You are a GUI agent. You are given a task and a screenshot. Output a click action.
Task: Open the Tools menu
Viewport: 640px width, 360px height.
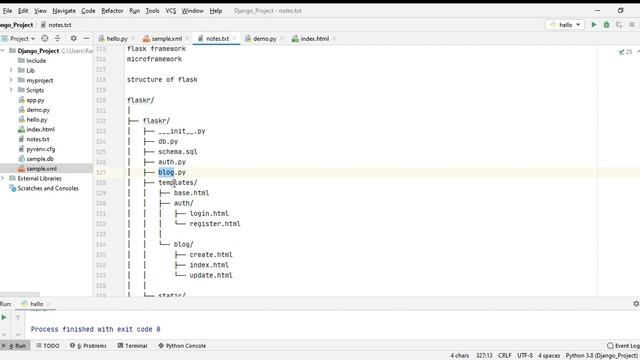pyautogui.click(x=152, y=11)
